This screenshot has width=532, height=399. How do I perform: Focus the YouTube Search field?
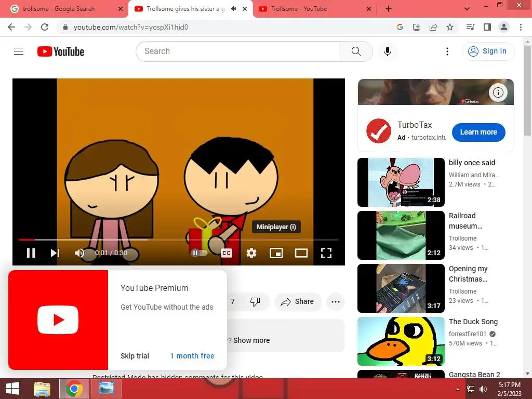click(238, 51)
